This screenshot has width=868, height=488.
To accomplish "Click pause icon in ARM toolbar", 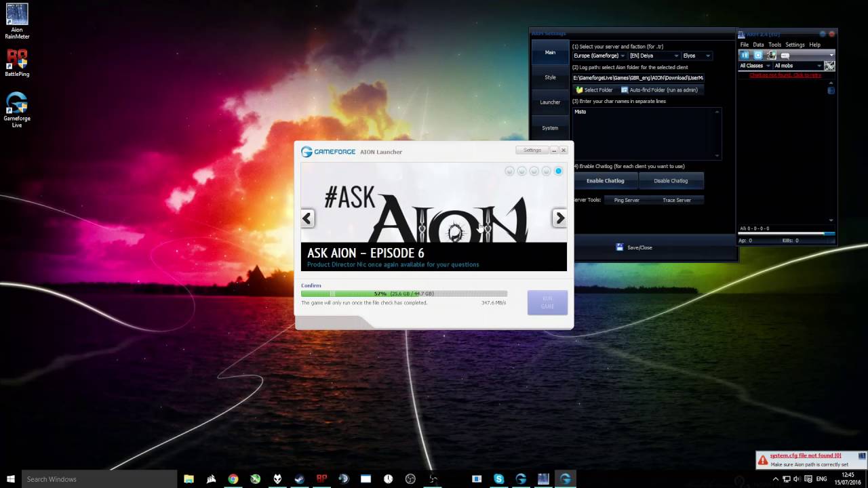I will click(745, 55).
